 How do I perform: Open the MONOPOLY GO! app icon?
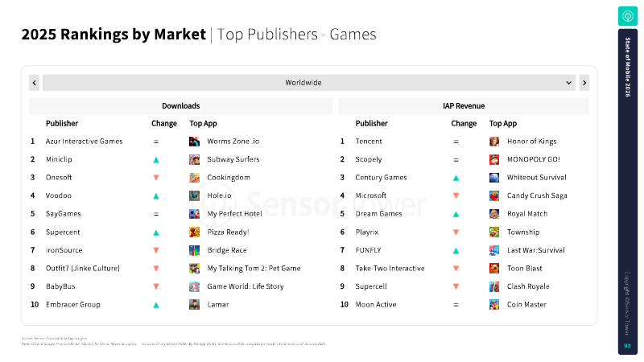pos(494,159)
